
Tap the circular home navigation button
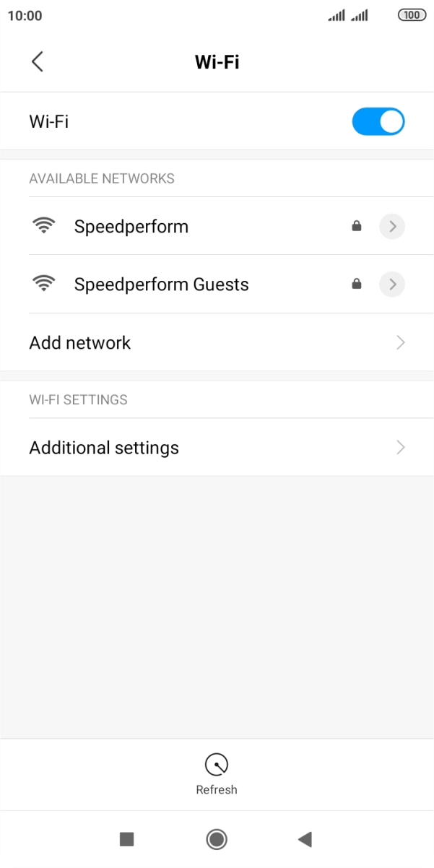(x=217, y=839)
